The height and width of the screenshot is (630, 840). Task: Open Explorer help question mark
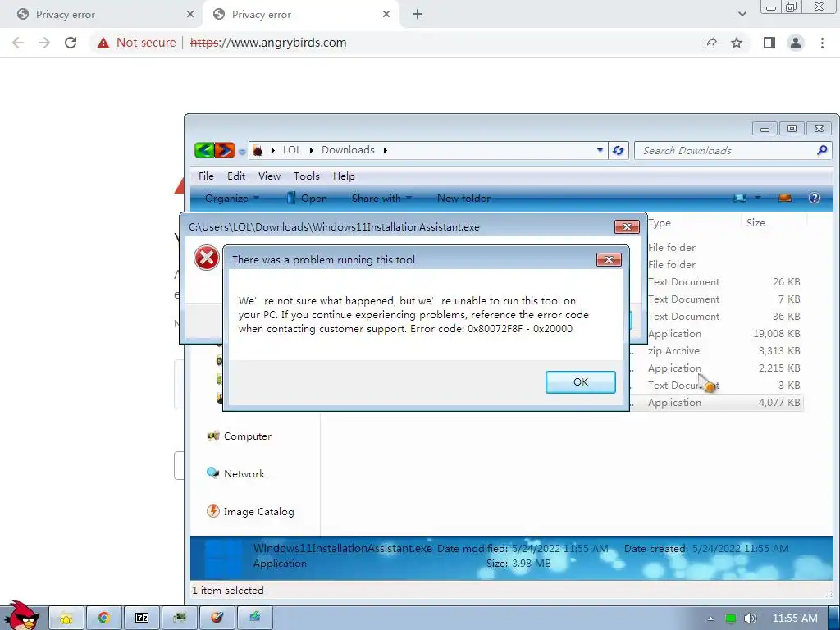815,199
